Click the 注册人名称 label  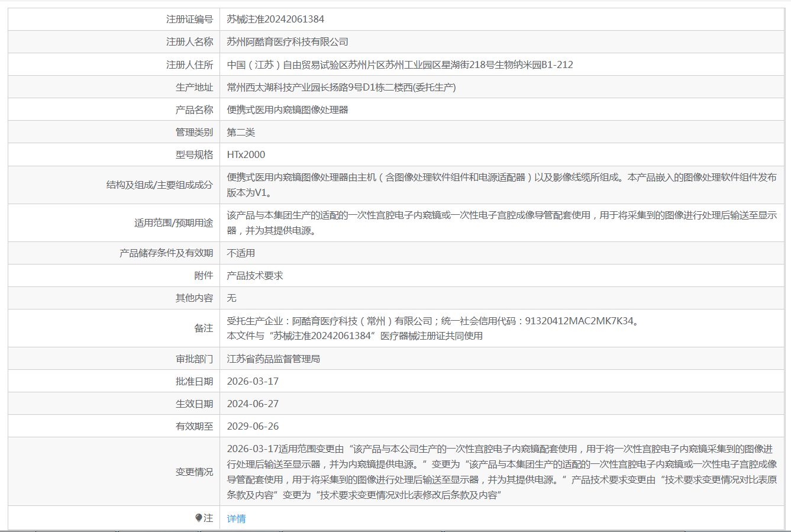pos(189,41)
